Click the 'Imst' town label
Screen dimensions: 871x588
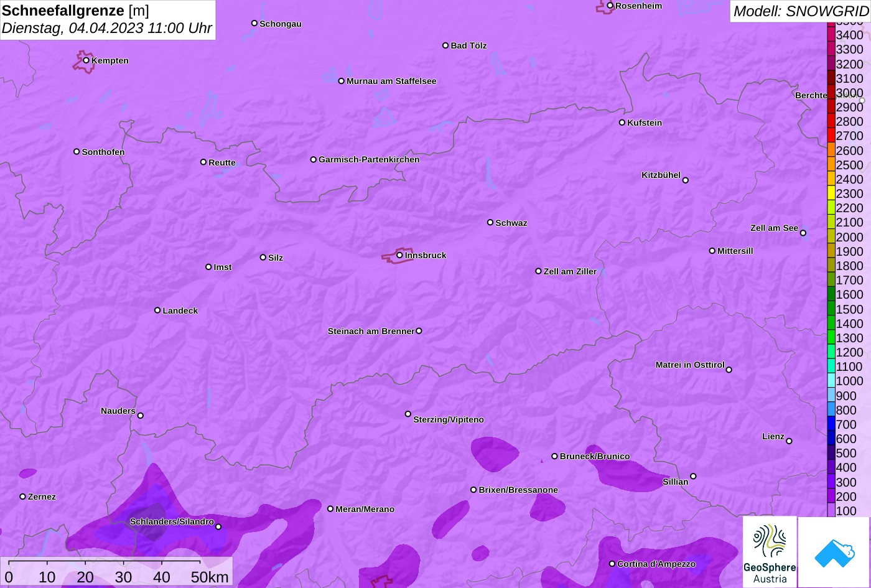(x=223, y=267)
